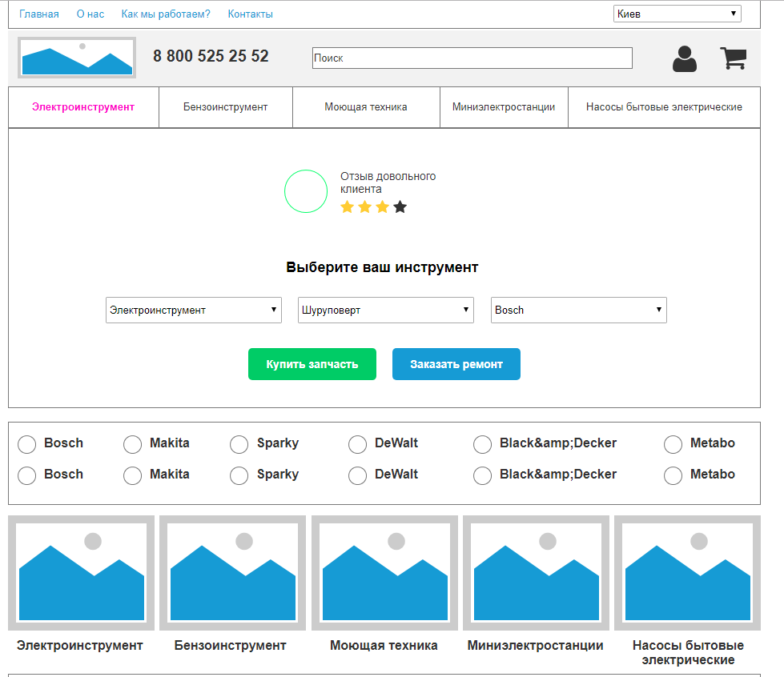784x677 pixels.
Task: Click the dark fourth rating star
Action: [x=400, y=207]
